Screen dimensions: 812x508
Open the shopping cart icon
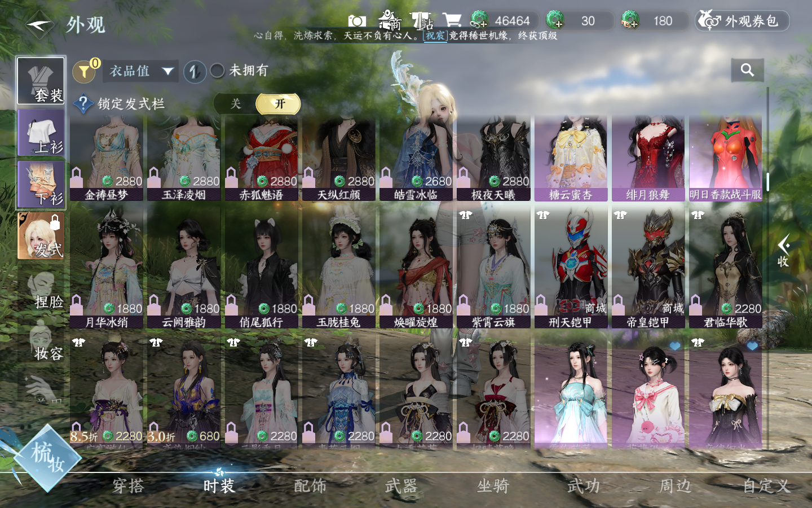click(452, 20)
